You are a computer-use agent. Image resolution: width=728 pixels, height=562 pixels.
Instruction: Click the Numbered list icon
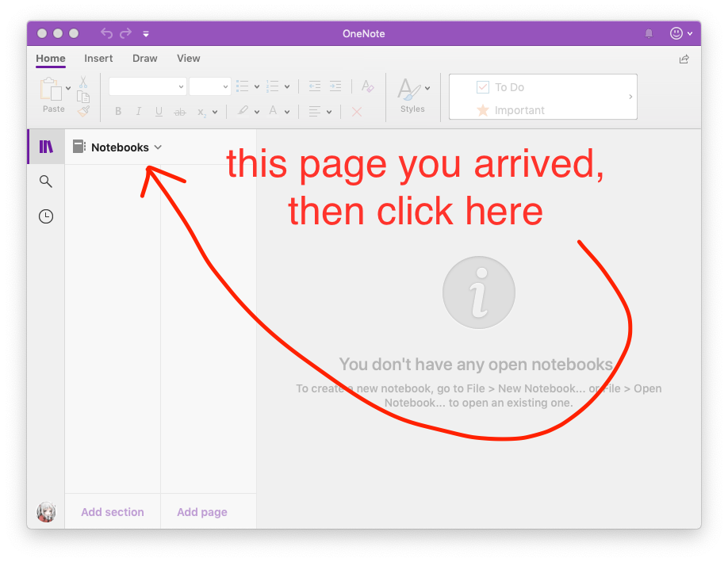273,86
